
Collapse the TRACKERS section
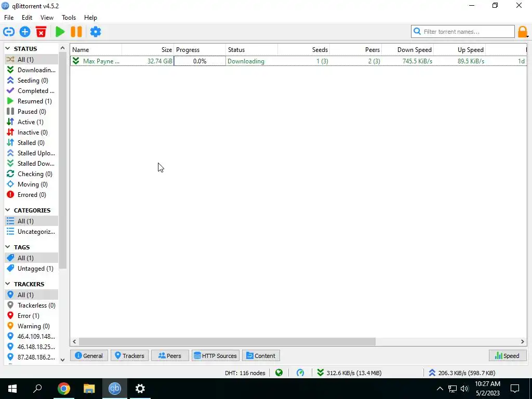8,284
